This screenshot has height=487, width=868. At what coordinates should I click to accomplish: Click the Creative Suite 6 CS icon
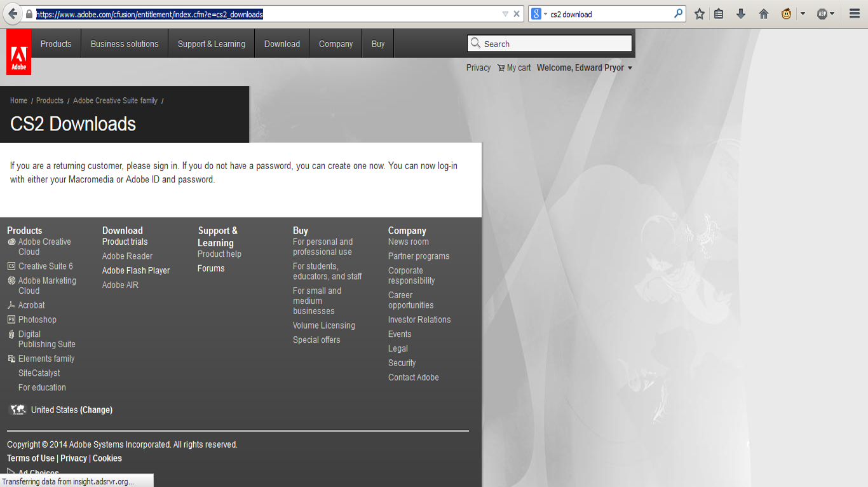pyautogui.click(x=11, y=266)
